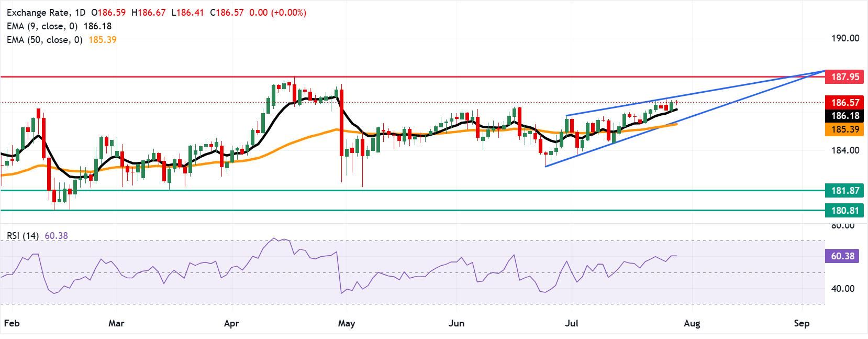Click the 190.00 price axis tick

pyautogui.click(x=845, y=38)
